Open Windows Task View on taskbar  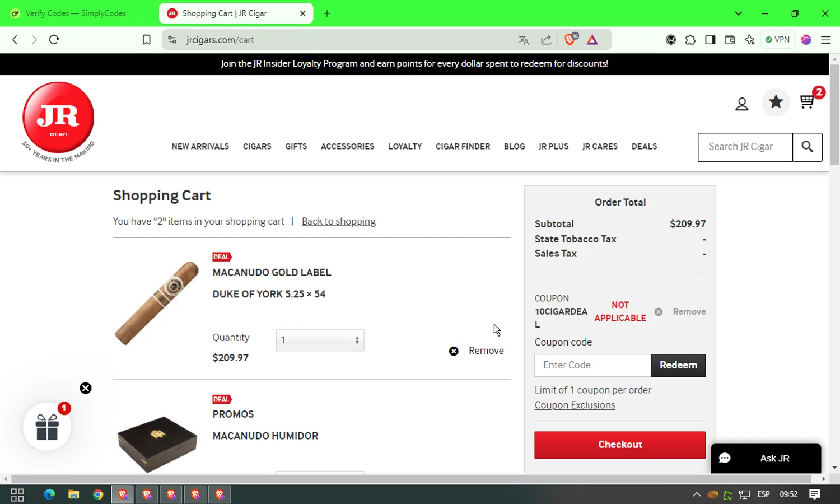click(17, 494)
